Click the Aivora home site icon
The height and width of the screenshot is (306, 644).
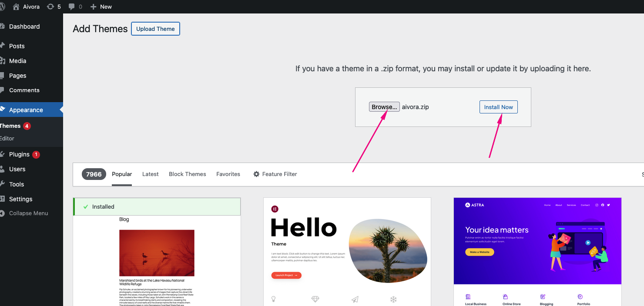16,7
